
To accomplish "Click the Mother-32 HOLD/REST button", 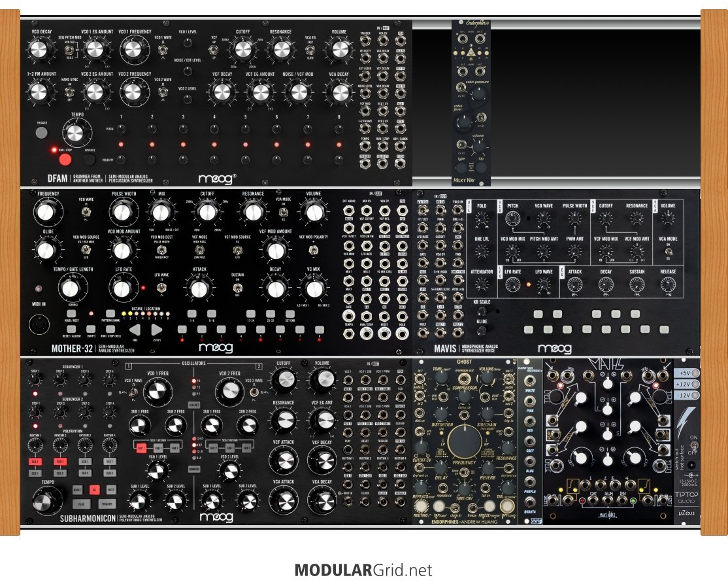I will pos(71,314).
